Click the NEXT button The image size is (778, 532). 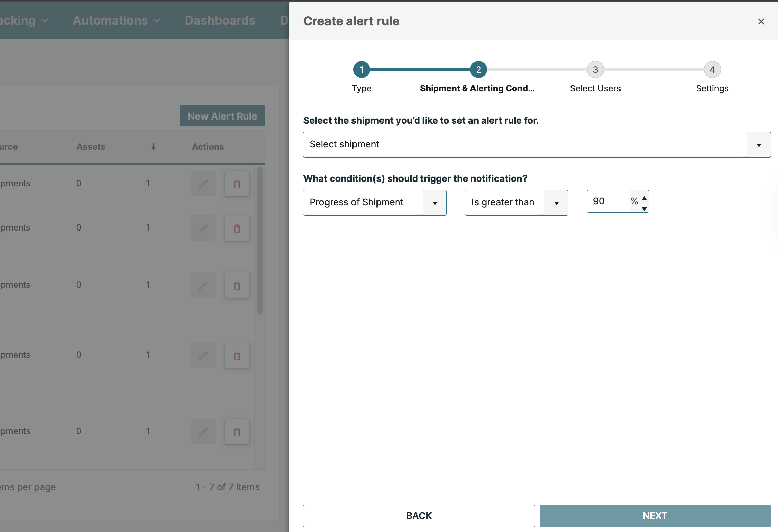click(655, 516)
